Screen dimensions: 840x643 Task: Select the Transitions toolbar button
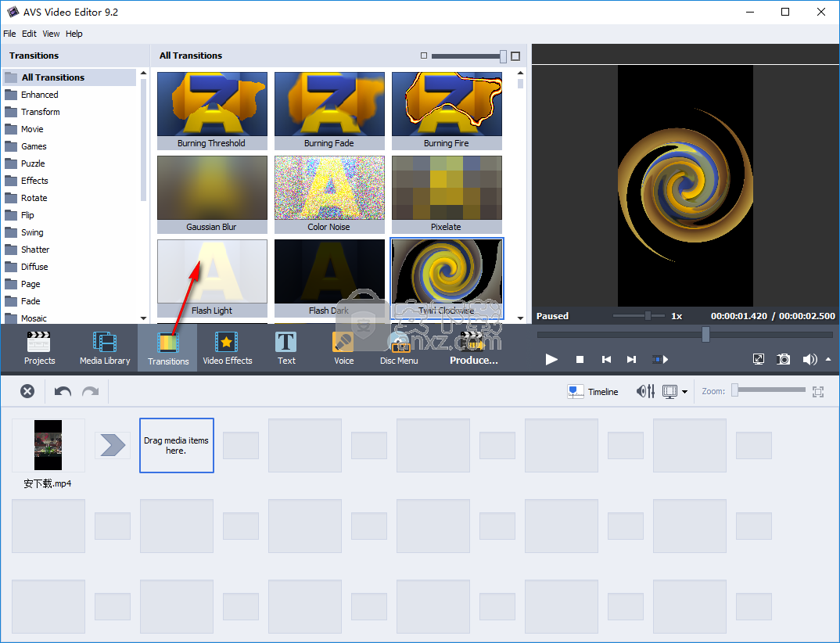(167, 348)
